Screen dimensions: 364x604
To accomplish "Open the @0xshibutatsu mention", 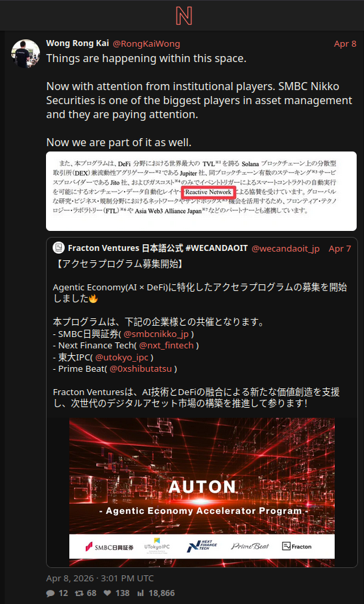I will pos(141,368).
